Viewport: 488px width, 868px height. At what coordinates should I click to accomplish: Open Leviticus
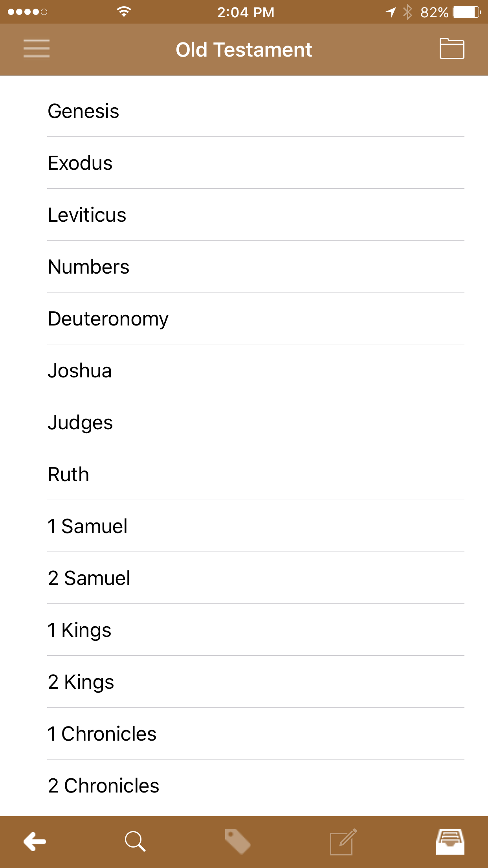[x=87, y=215]
